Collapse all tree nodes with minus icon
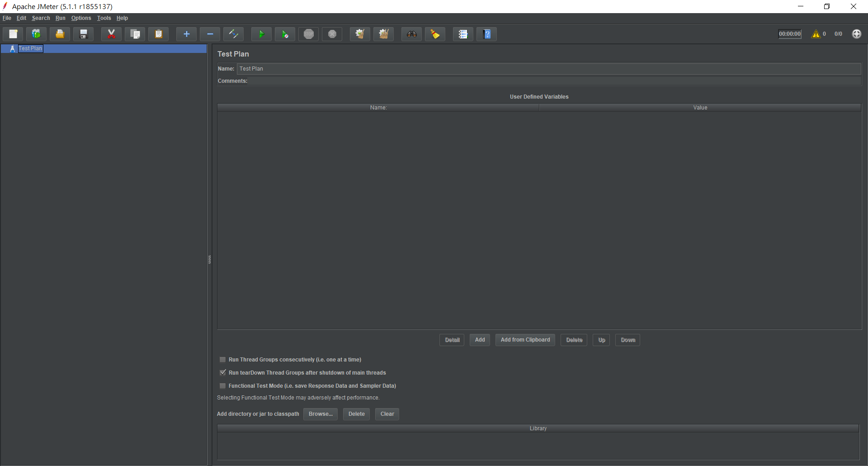Viewport: 868px width, 466px height. point(210,34)
